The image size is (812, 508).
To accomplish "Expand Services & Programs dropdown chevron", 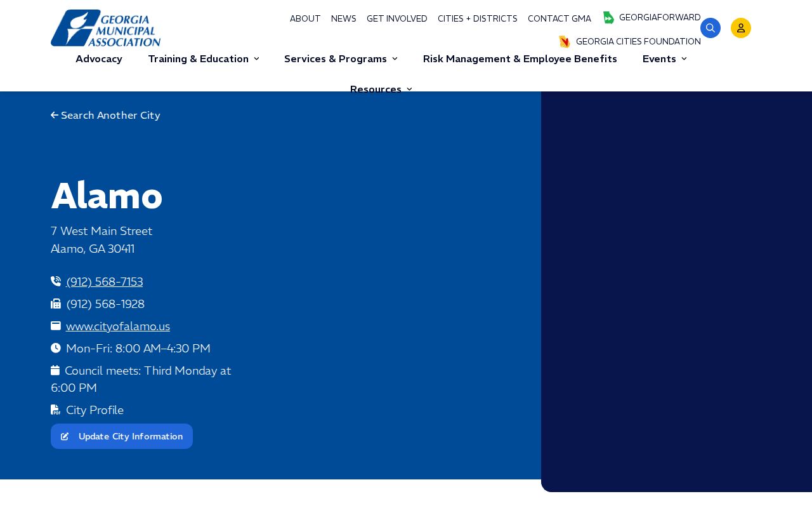I will [395, 59].
